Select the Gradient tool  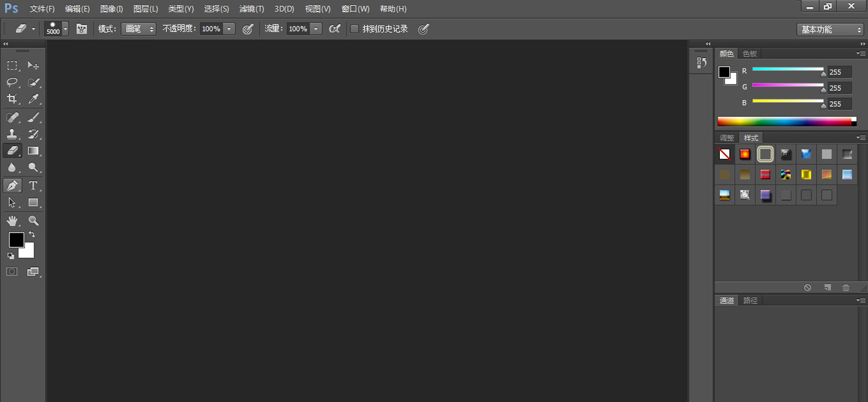click(33, 151)
